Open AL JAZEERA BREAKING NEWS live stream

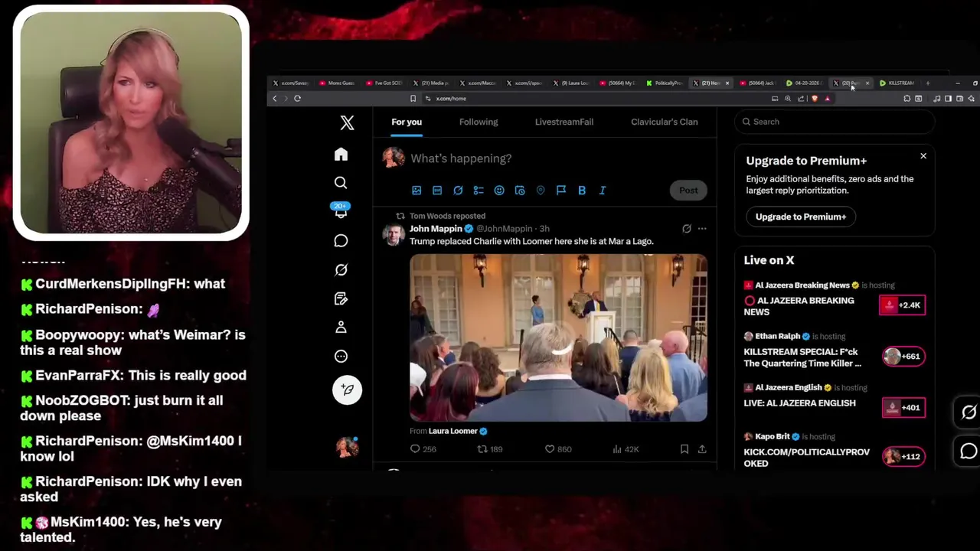point(799,306)
